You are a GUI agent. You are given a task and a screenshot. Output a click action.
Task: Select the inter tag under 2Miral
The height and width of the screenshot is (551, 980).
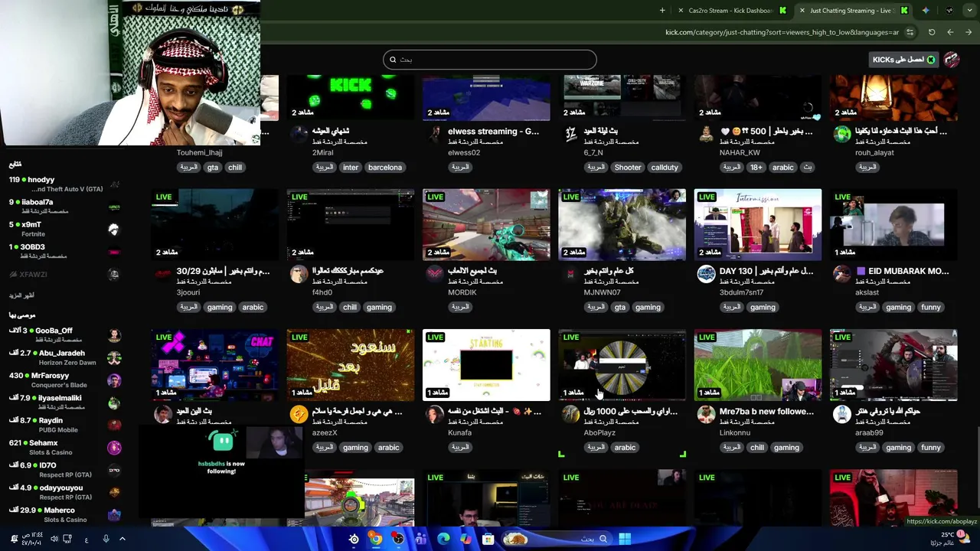click(x=350, y=168)
